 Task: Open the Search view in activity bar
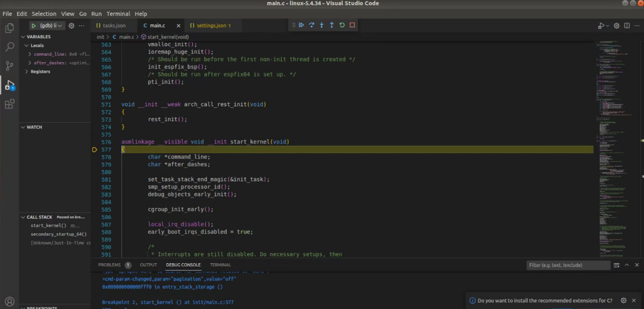coord(9,47)
